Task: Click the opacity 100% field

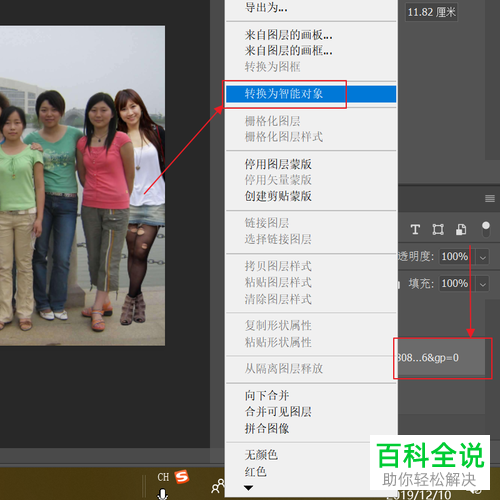Action: coord(457,256)
